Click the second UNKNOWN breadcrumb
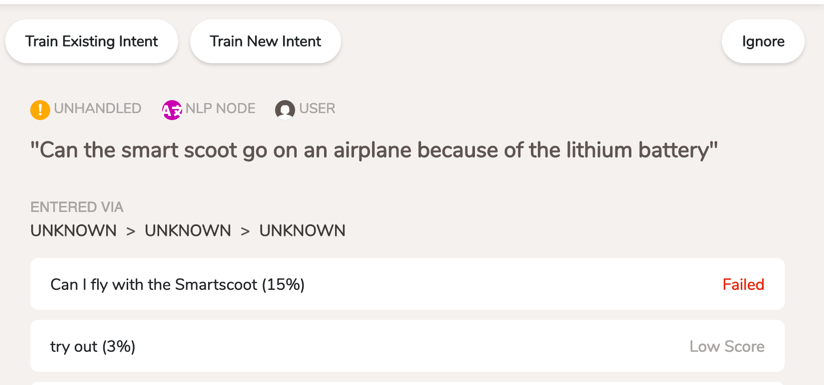824x385 pixels. (188, 231)
